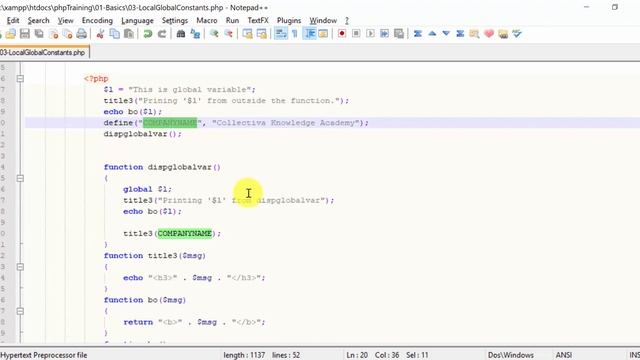Click the Paste toolbar icon
The height and width of the screenshot is (360, 640).
pos(129,34)
